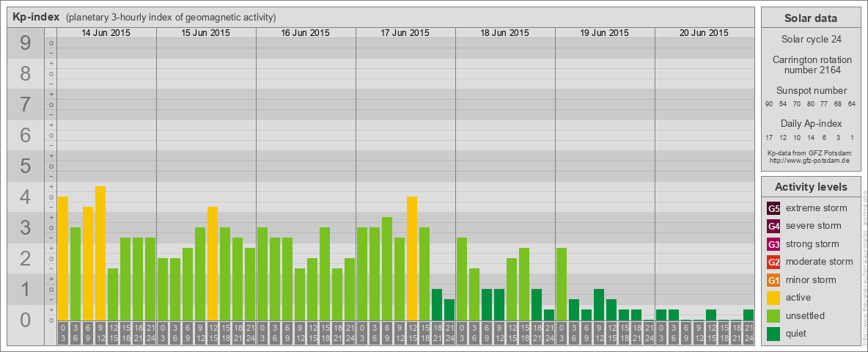This screenshot has height=352, width=868.
Task: Select the '19 Jun 2015' date header
Action: click(605, 33)
